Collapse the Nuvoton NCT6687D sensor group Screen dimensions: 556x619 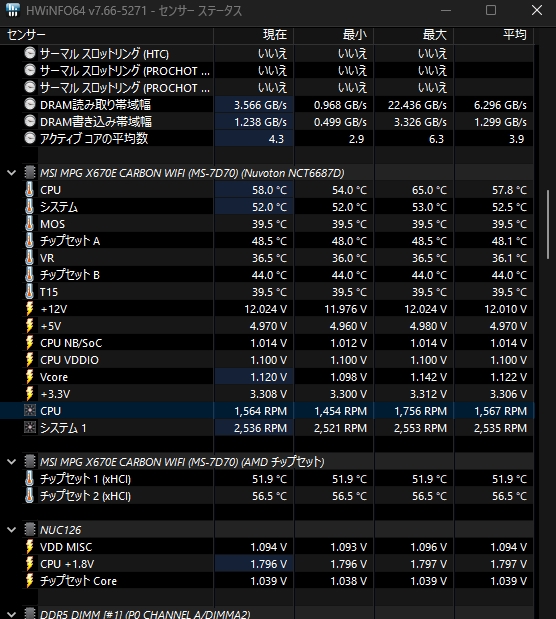click(x=11, y=173)
